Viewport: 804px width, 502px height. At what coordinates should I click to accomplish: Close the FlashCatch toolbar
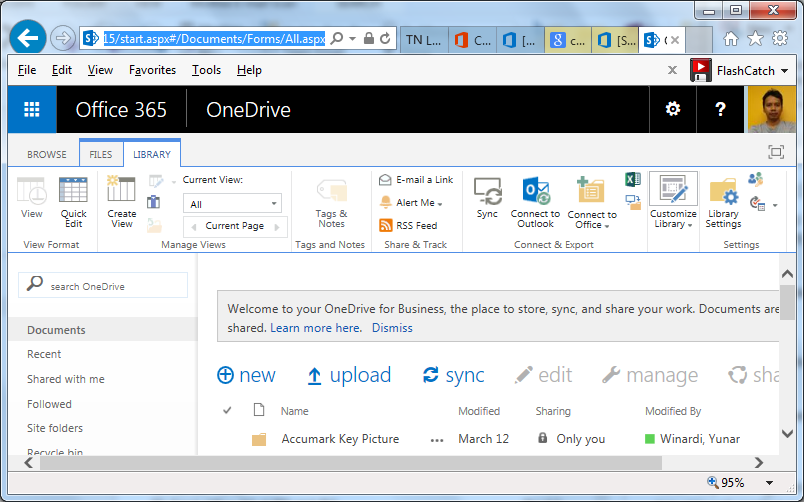point(672,70)
